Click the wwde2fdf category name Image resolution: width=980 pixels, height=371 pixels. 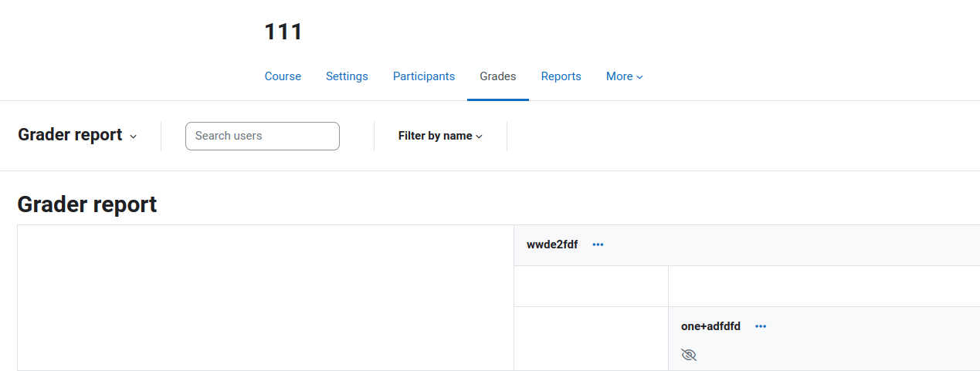point(552,245)
